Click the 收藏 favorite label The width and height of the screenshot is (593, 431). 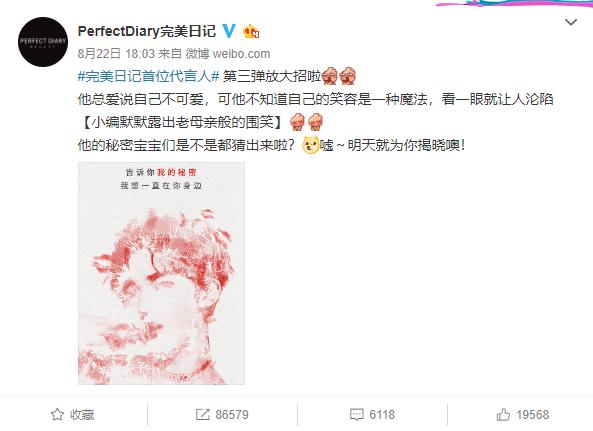click(x=82, y=415)
